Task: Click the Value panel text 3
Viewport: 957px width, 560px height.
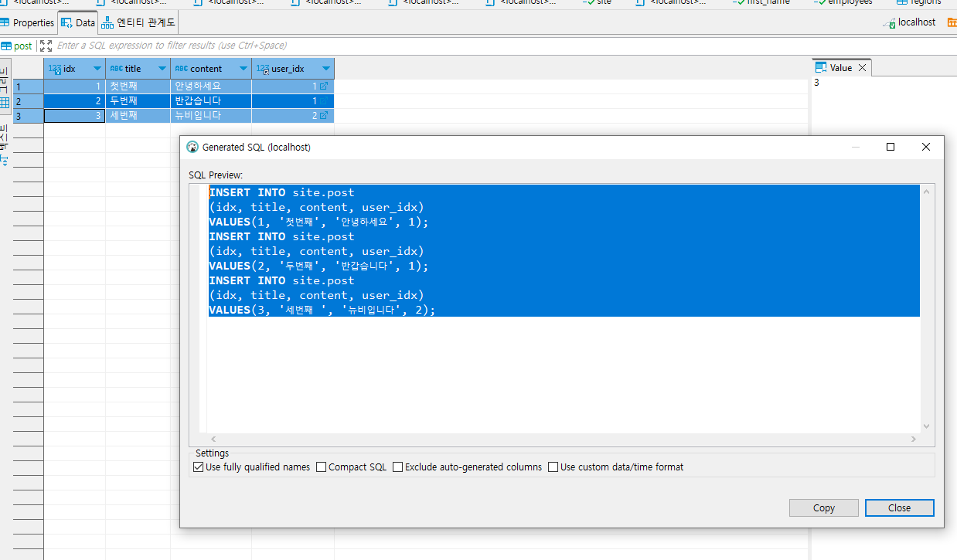Action: (x=816, y=83)
